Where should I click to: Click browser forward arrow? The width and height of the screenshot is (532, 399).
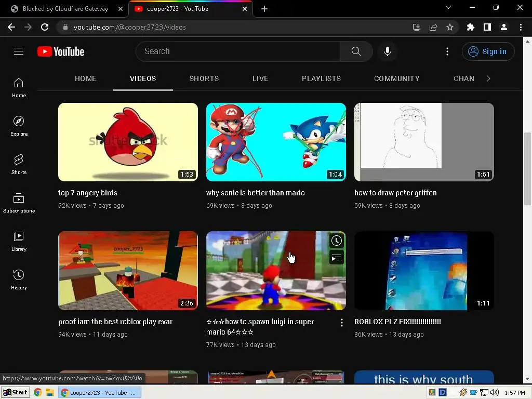click(28, 27)
